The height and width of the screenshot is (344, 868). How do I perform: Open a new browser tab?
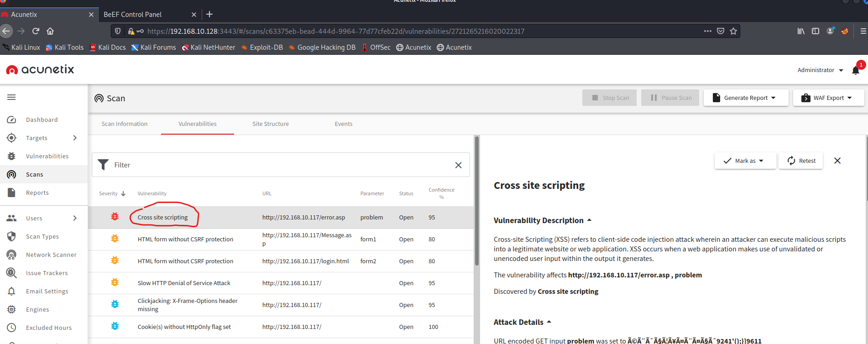coord(209,14)
